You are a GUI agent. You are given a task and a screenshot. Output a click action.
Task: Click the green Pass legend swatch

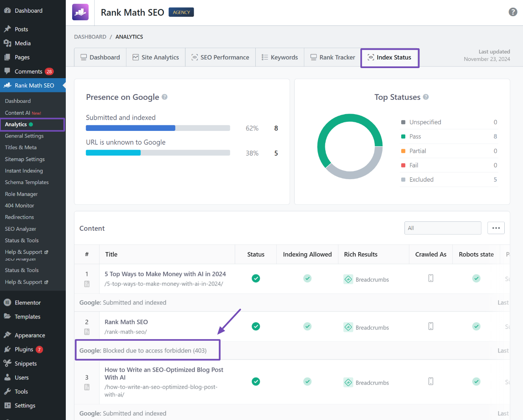403,137
